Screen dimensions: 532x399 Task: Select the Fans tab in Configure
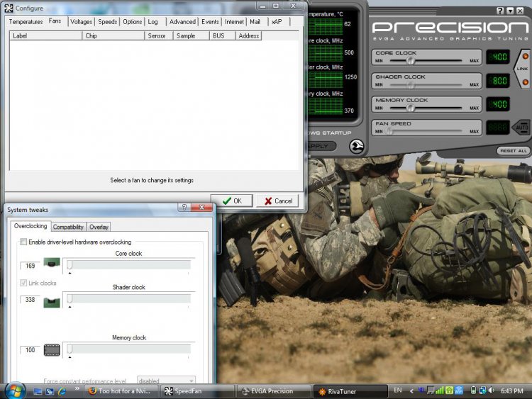(55, 21)
